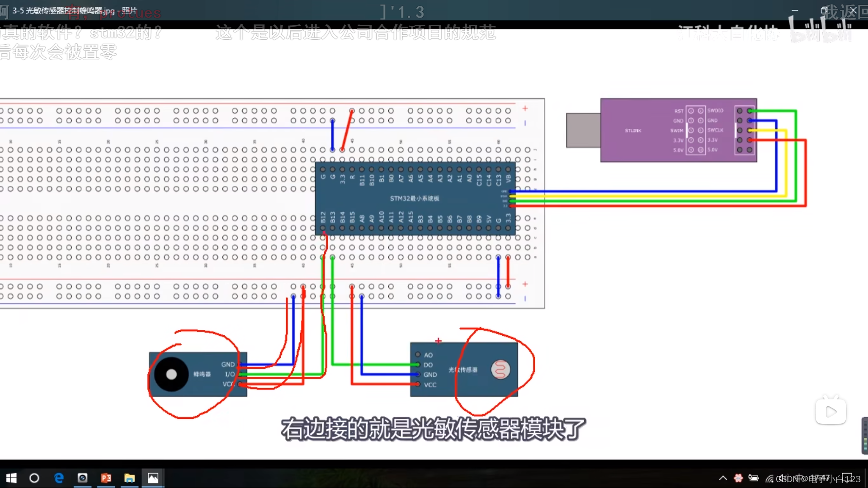Switch to the camera recorder app
The image size is (868, 488).
tap(82, 478)
